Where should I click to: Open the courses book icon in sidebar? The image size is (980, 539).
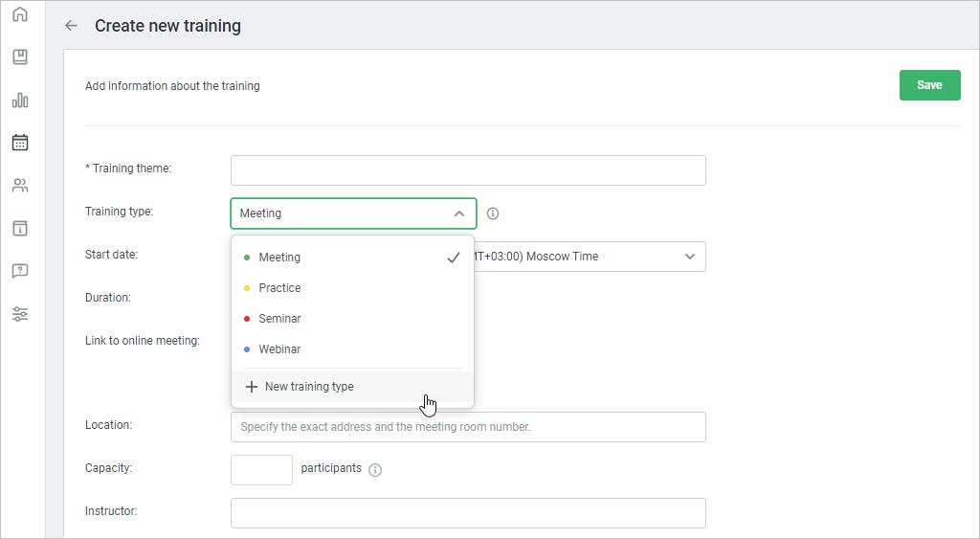coord(20,57)
